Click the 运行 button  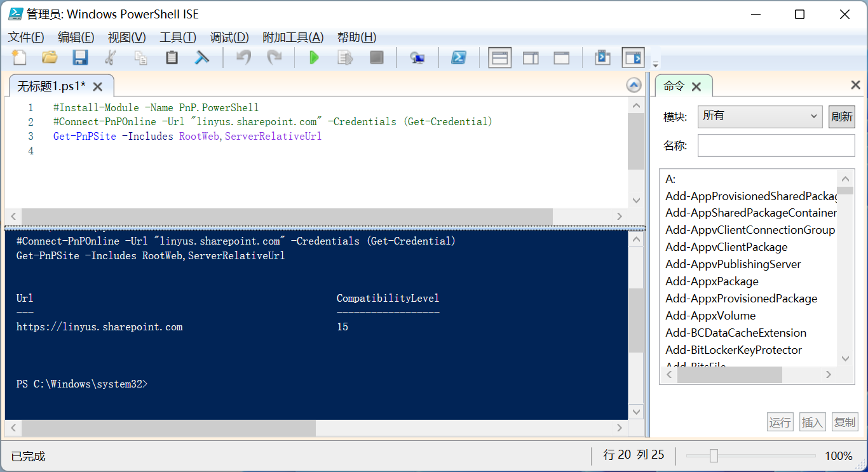click(780, 422)
